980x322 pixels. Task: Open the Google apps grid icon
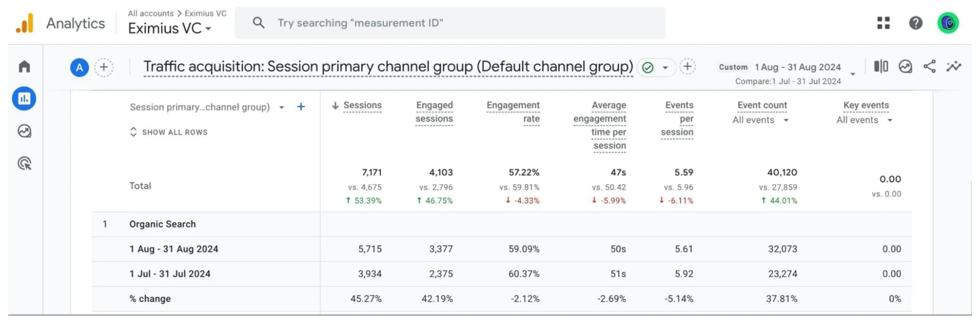883,23
